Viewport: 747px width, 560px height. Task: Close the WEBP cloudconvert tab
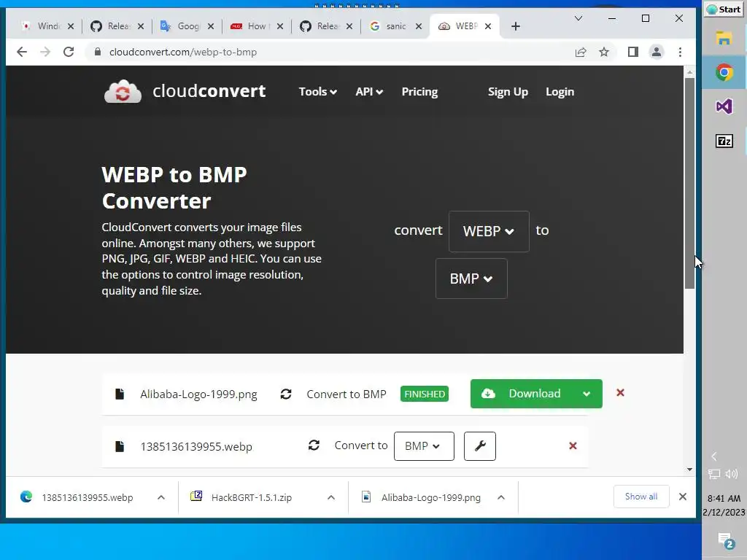click(x=488, y=26)
